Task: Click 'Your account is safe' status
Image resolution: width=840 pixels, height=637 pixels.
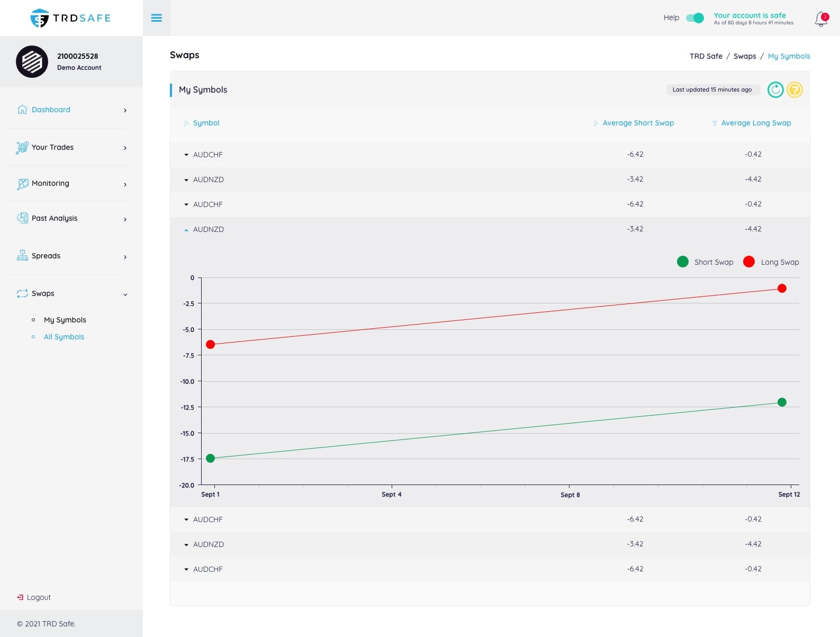Action: [749, 15]
